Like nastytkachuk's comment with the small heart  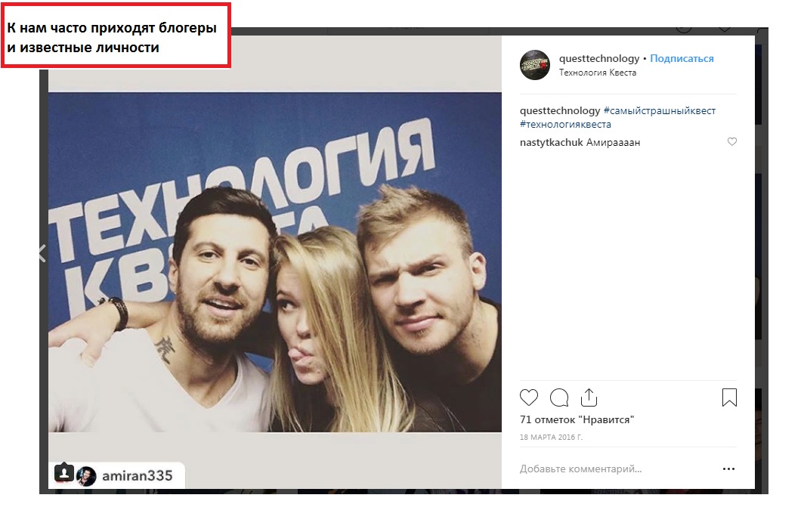point(732,141)
